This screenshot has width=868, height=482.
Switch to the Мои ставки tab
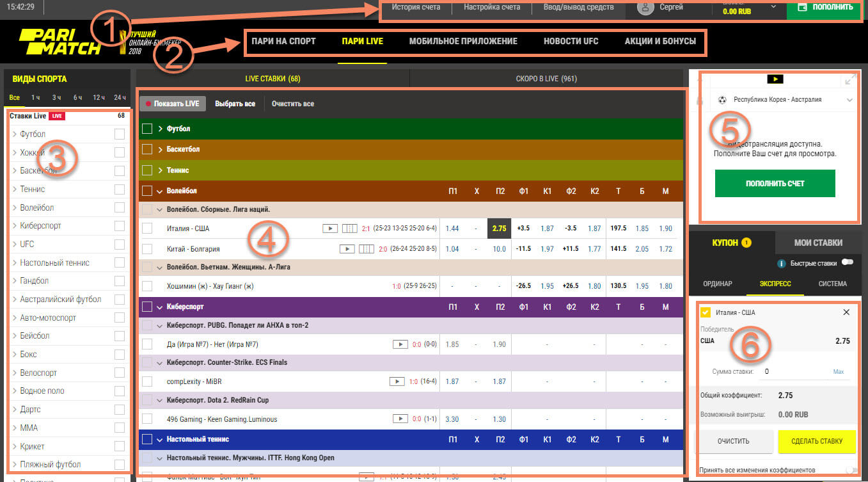point(818,243)
